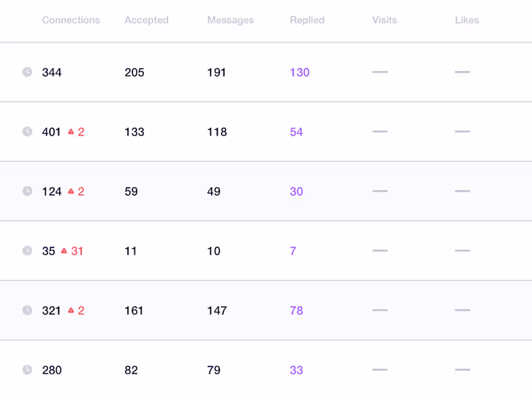
Task: Click the Replied column header
Action: [x=307, y=20]
